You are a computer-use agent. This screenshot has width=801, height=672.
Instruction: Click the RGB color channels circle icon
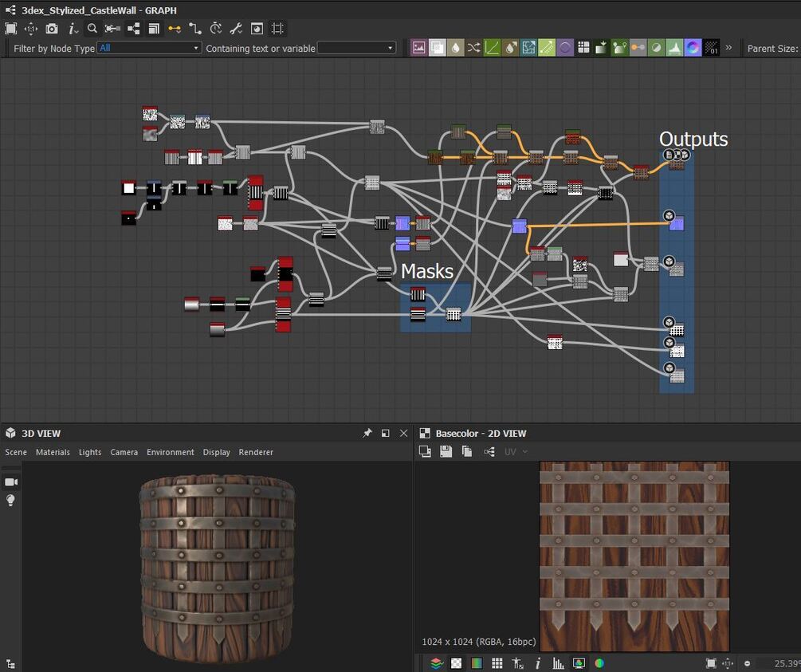[x=599, y=663]
